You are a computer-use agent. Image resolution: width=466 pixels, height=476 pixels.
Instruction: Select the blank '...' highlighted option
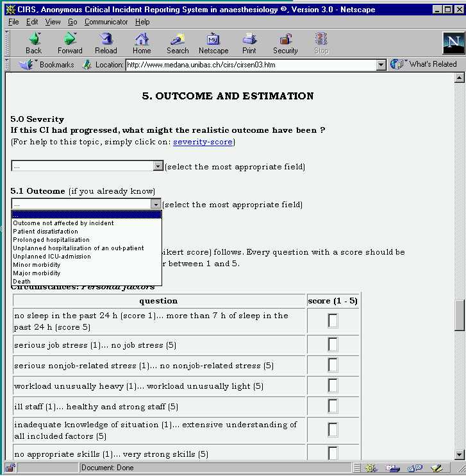(x=86, y=215)
